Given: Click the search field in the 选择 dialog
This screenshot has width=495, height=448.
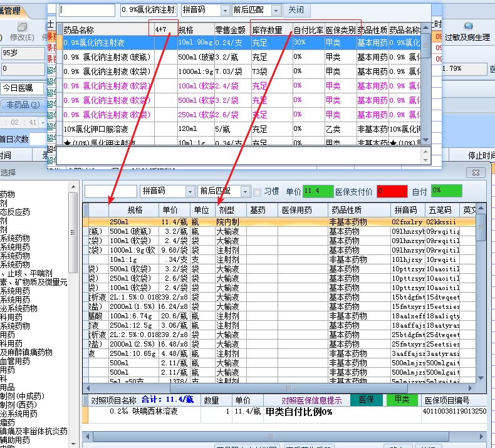Looking at the screenshot, I should (111, 191).
